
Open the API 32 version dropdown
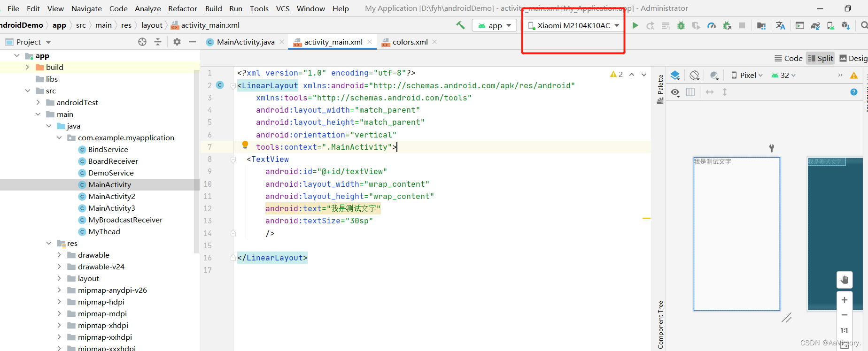point(783,75)
